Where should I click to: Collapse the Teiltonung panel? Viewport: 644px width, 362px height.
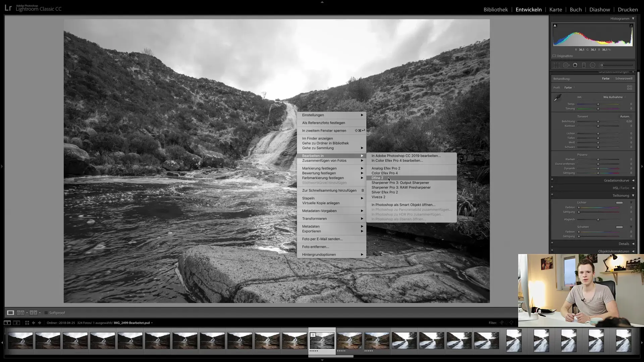click(x=633, y=195)
